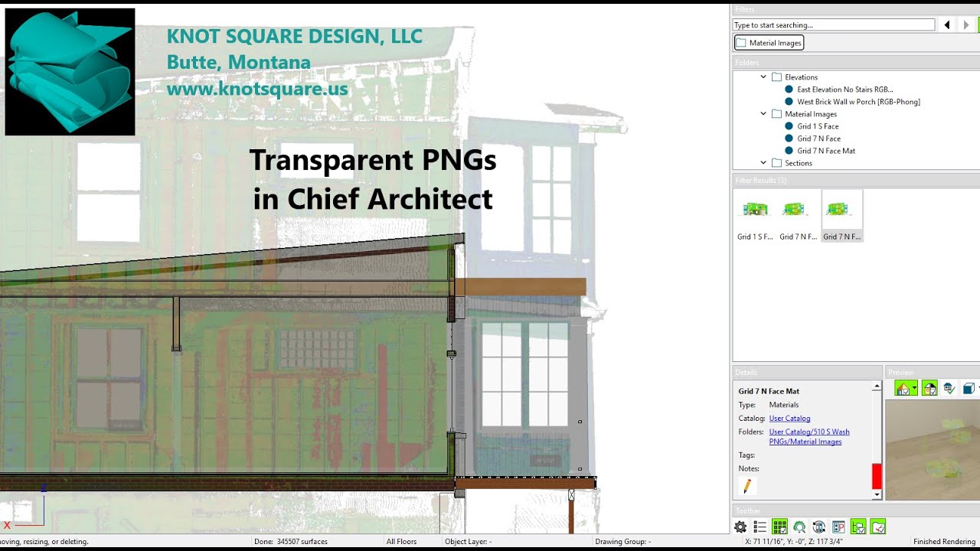Click the Sections folder icon

tap(776, 163)
